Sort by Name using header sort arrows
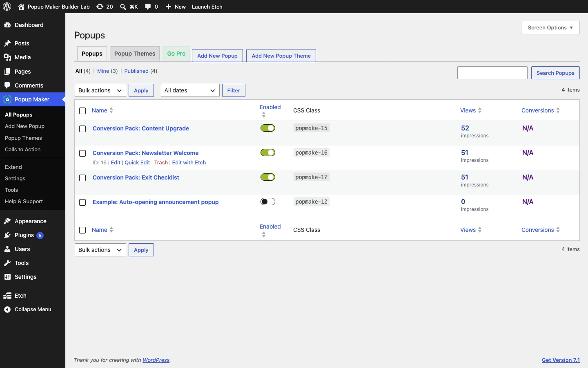Screen dimensions: 588x368 point(111,110)
